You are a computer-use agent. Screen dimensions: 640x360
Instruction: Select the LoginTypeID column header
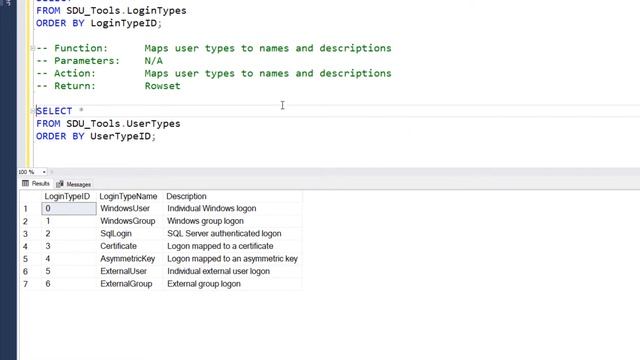tap(69, 196)
